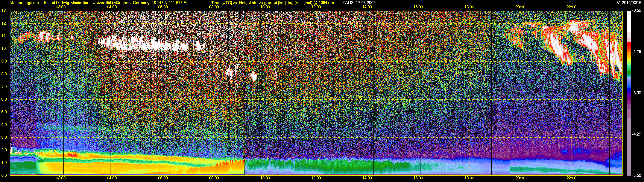Click the 10. height axis label
Viewport: 644px width, 182px height.
4,49
